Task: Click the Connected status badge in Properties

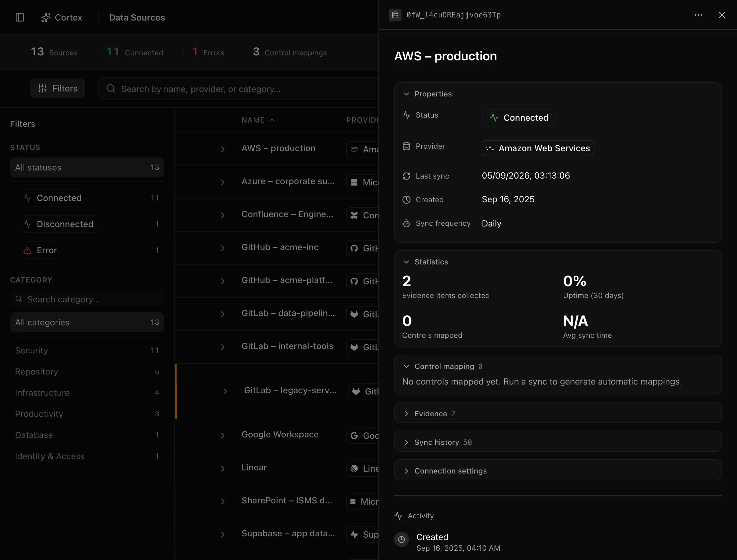Action: (519, 118)
